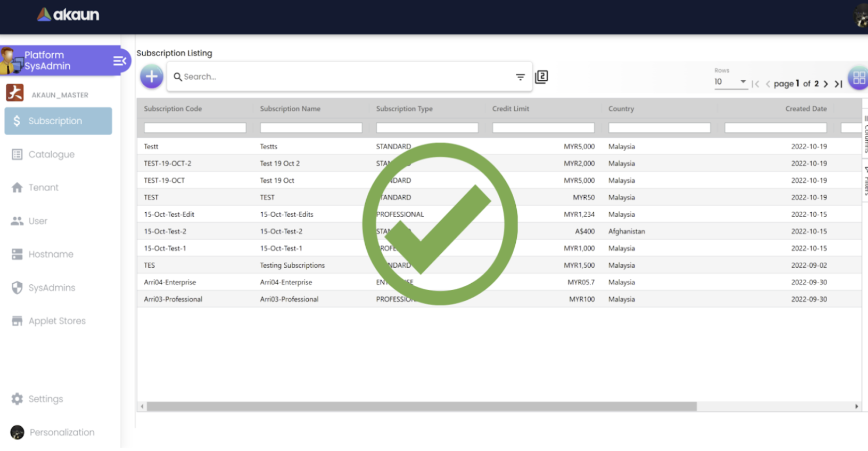Jump to last page arrow
868x451 pixels.
[839, 84]
